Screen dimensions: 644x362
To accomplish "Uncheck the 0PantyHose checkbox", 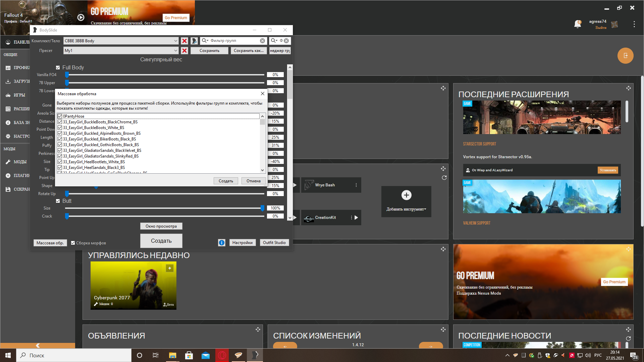I will (60, 116).
